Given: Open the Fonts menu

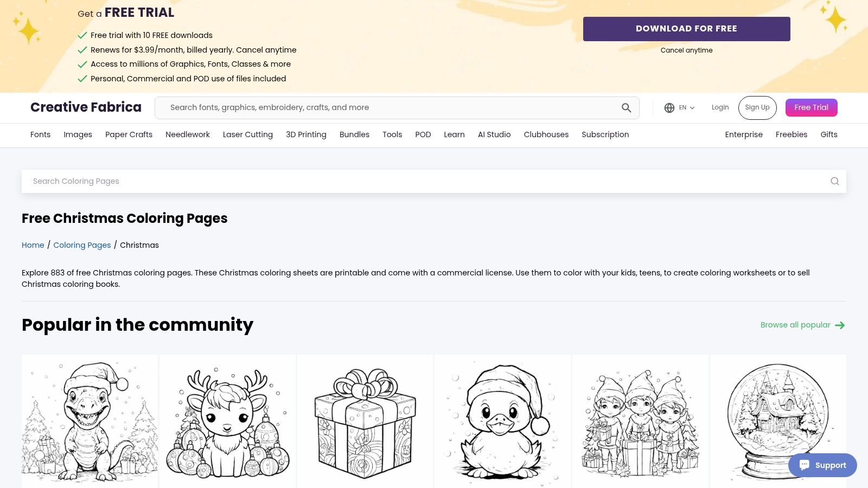Looking at the screenshot, I should pyautogui.click(x=40, y=134).
